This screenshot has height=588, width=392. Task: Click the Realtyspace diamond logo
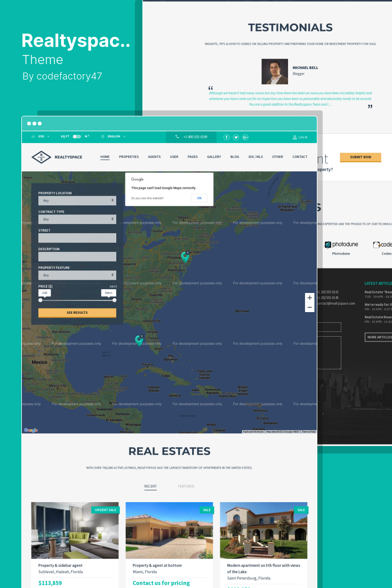41,157
